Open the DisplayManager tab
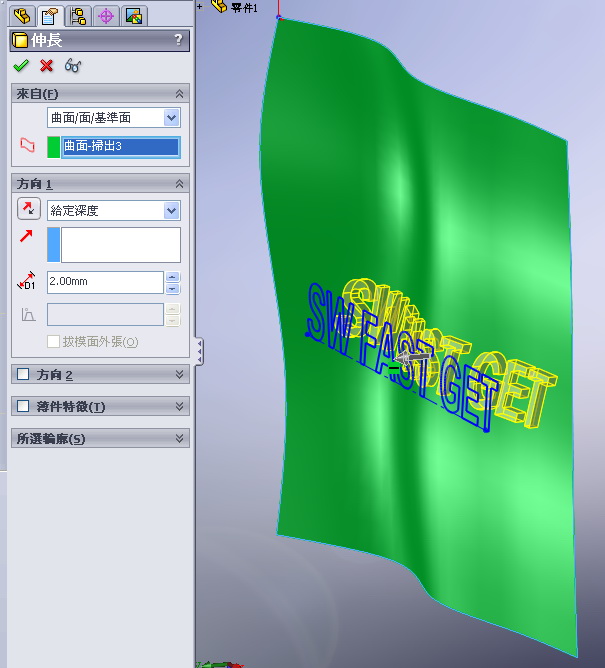The image size is (605, 668). click(134, 16)
